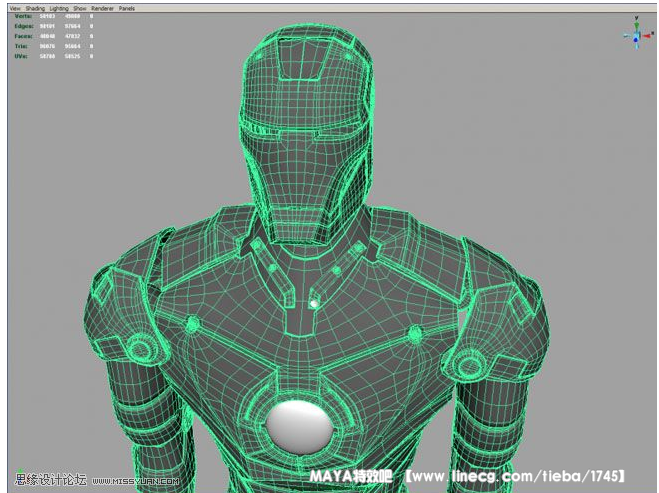Viewport: 659px width, 493px height.
Task: Open the Lighting panel menu
Action: [x=59, y=8]
